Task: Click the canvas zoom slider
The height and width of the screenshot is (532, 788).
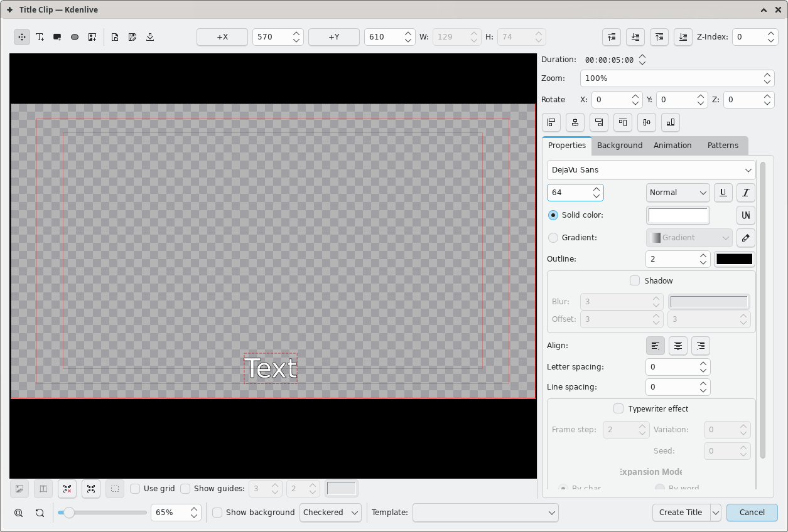Action: (x=102, y=513)
